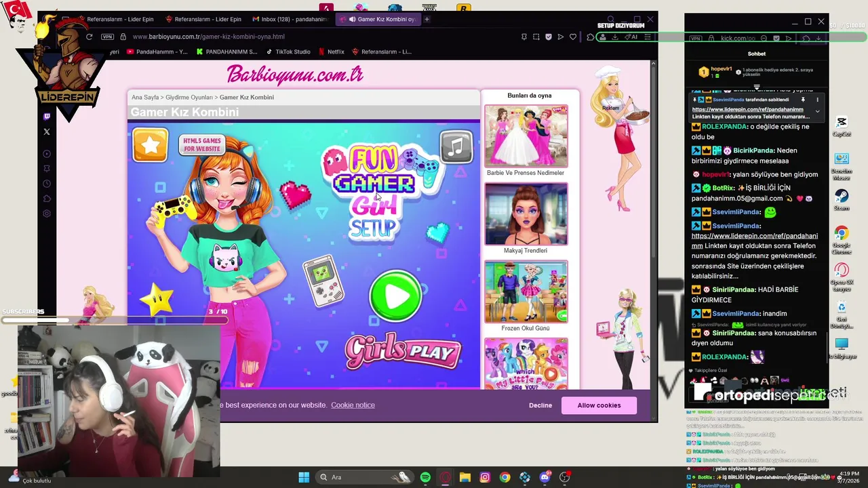Toggle the music note sound button in game
Viewport: 868px width, 488px height.
(456, 146)
